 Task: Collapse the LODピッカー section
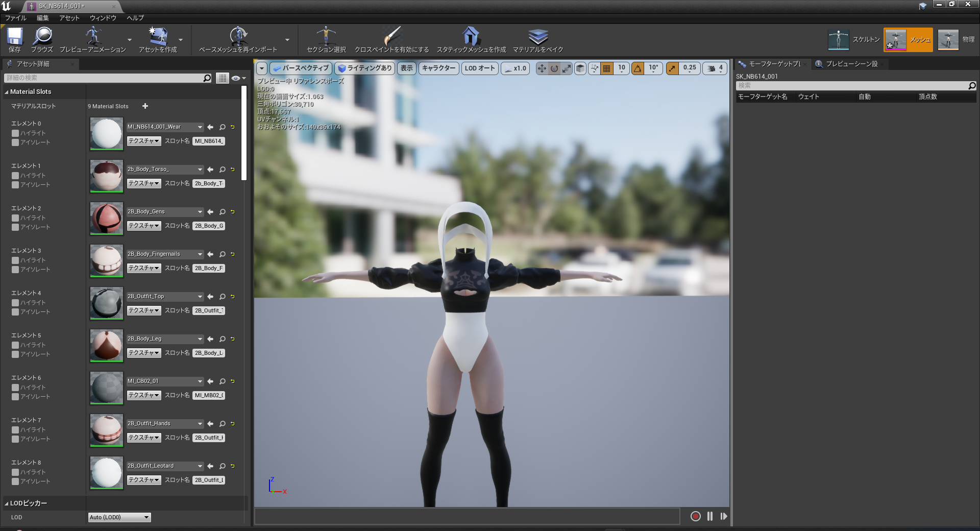(x=7, y=504)
